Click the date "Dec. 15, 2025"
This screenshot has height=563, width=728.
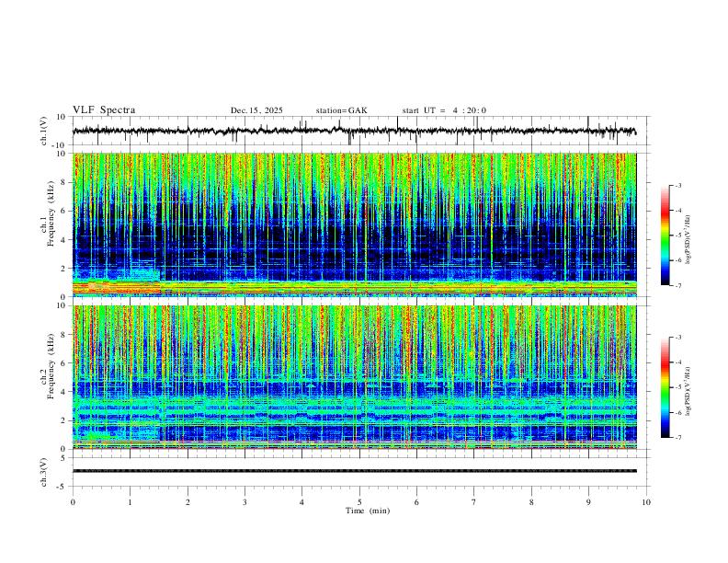pos(256,110)
